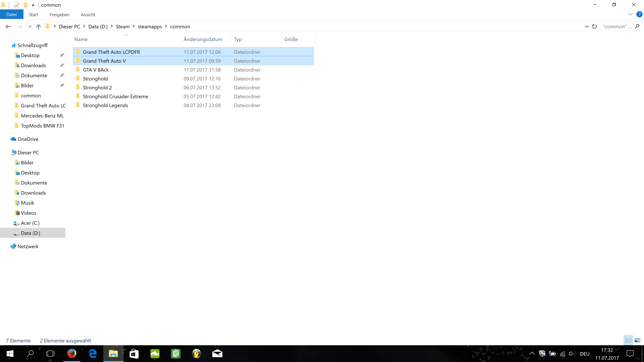Open Customize Quick Access Toolbar dropdown
The width and height of the screenshot is (644, 362).
coord(33,5)
